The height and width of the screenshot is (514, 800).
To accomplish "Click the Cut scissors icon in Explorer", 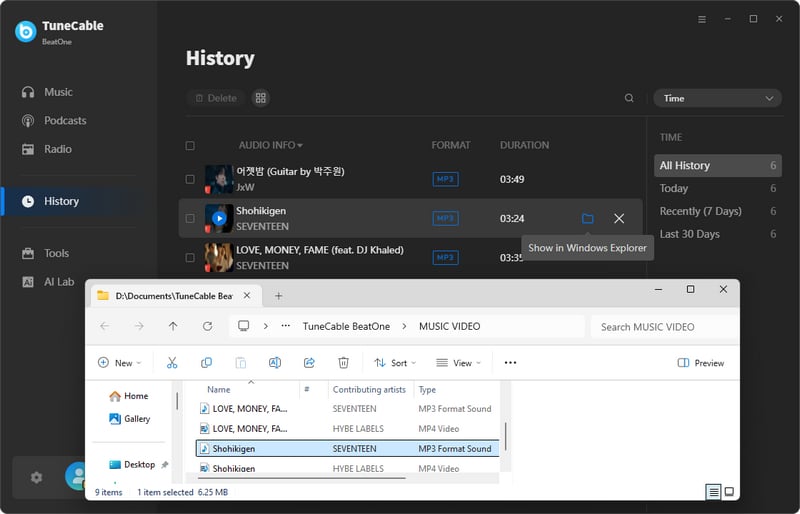I will (172, 363).
